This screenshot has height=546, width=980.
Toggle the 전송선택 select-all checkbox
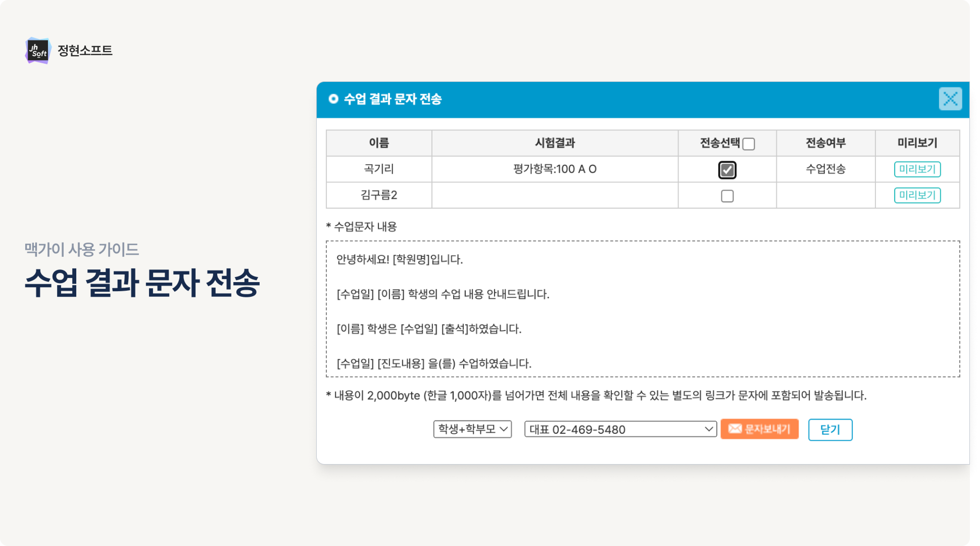click(x=748, y=144)
